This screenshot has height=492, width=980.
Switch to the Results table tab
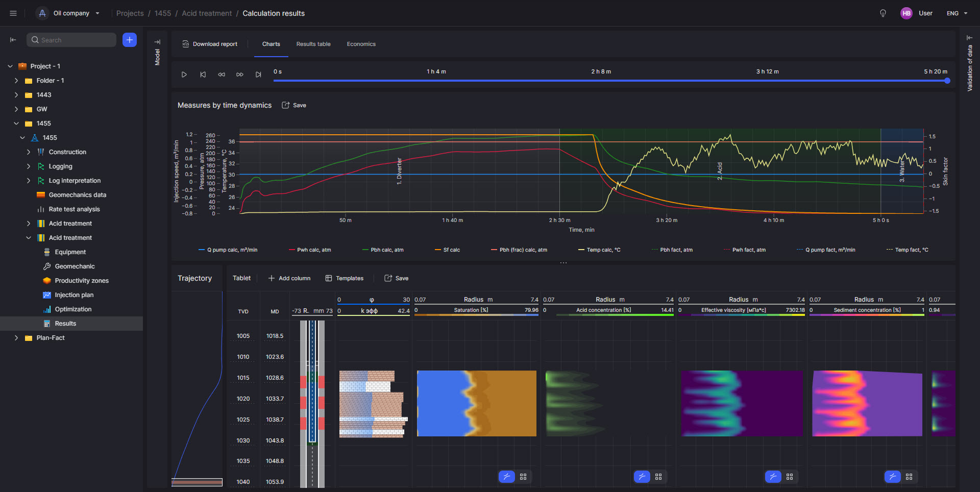click(x=313, y=44)
